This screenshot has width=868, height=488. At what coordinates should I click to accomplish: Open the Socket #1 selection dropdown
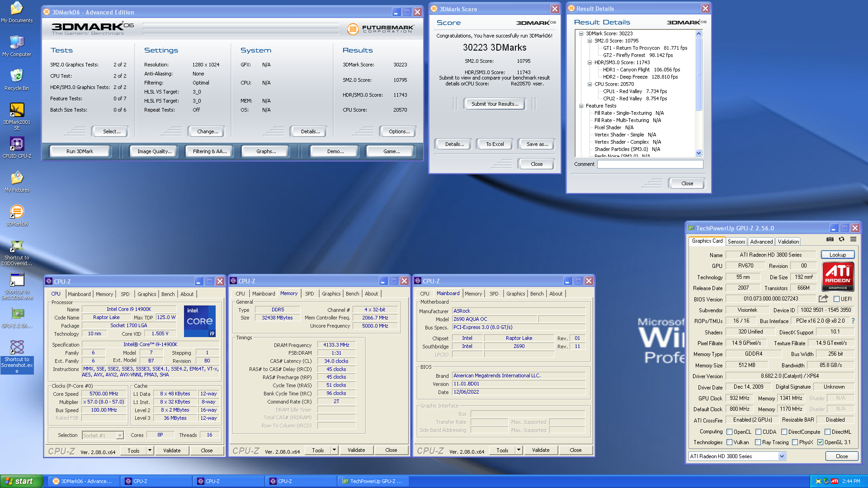click(120, 436)
